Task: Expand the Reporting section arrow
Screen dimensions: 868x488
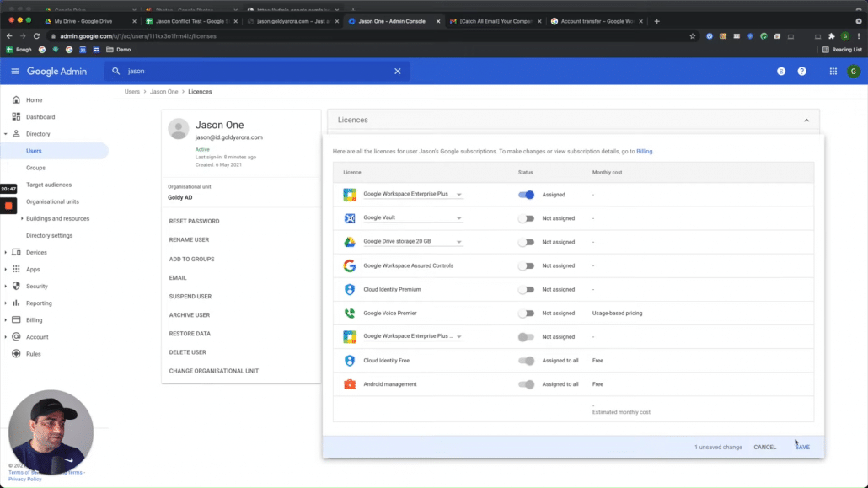Action: (x=6, y=303)
